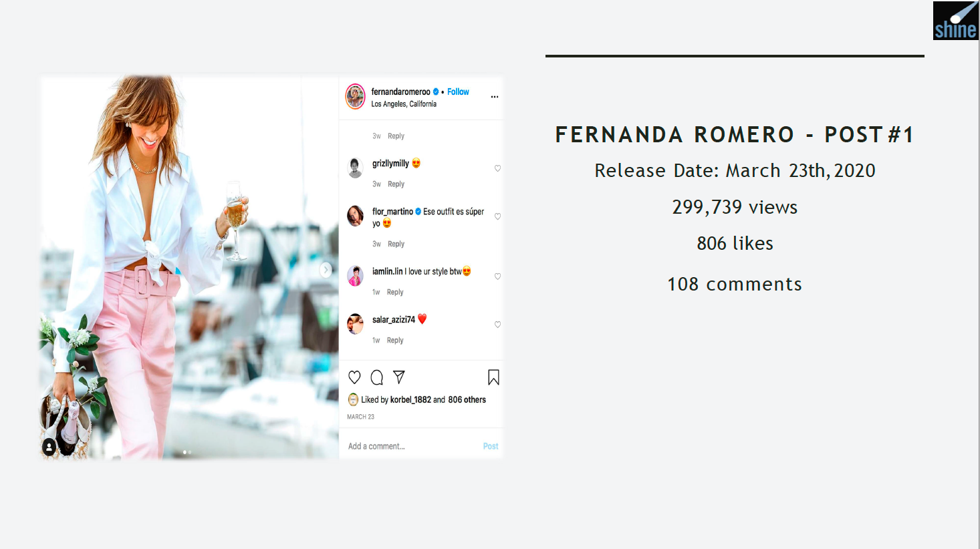The image size is (980, 549).
Task: Like the post with the heart icon
Action: coord(354,377)
